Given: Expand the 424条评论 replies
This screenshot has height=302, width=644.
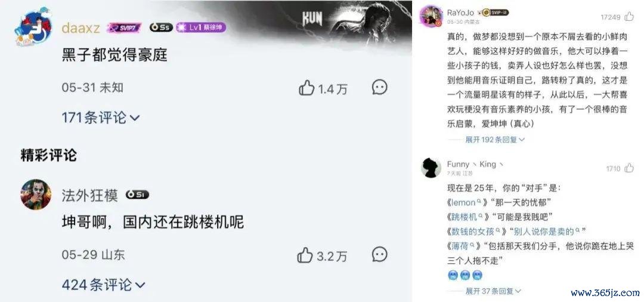Looking at the screenshot, I should pyautogui.click(x=103, y=285).
